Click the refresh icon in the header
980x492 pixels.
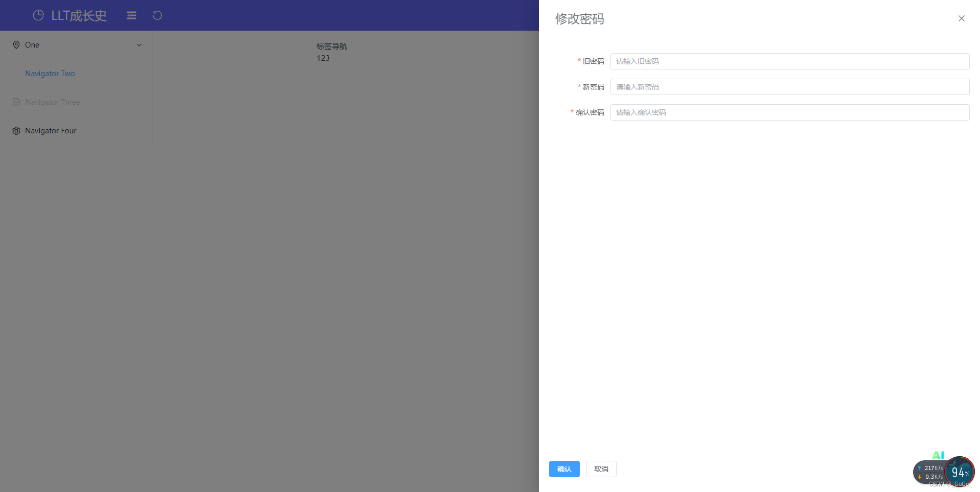point(157,15)
